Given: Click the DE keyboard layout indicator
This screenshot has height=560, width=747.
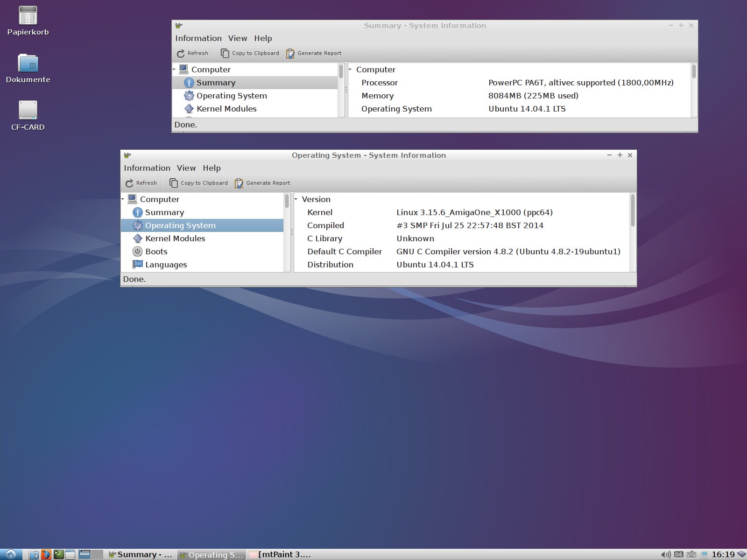Looking at the screenshot, I should coord(678,554).
